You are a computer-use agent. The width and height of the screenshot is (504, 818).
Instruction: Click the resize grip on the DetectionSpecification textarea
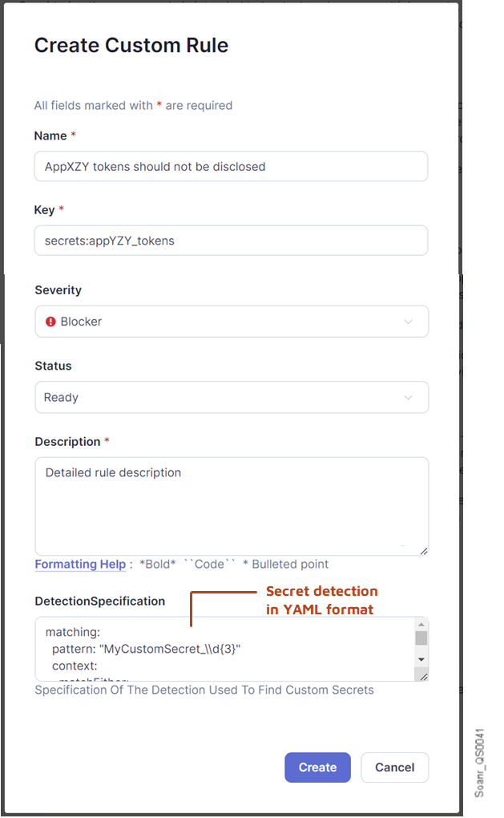(x=423, y=676)
